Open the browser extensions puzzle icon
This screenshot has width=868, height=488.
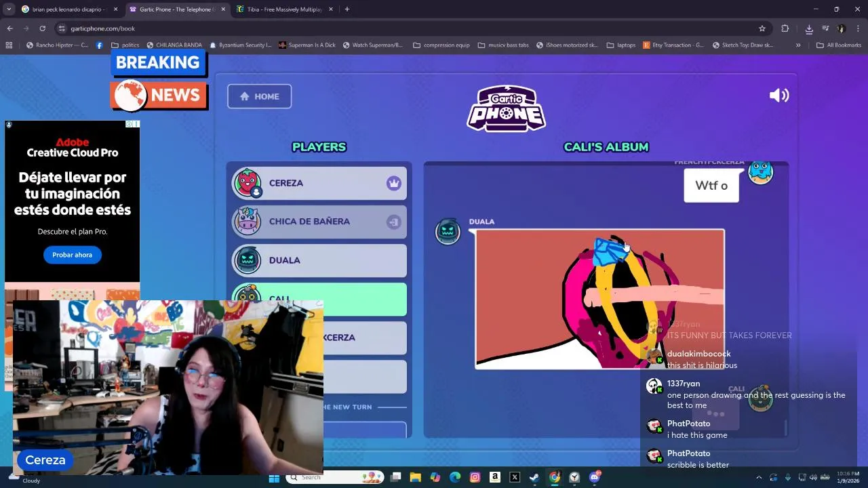coord(785,28)
